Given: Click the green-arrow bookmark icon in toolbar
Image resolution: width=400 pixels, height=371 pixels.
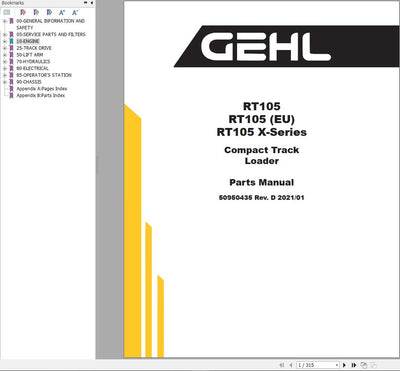Looking at the screenshot, I should 36,12.
